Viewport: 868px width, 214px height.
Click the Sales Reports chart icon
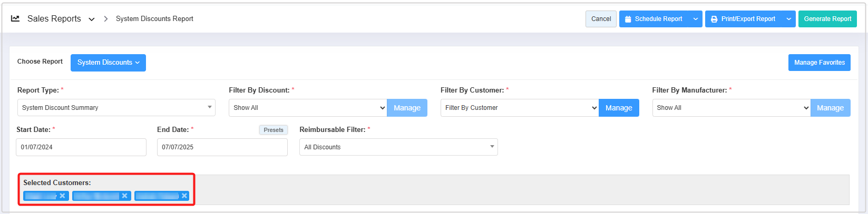tap(15, 18)
